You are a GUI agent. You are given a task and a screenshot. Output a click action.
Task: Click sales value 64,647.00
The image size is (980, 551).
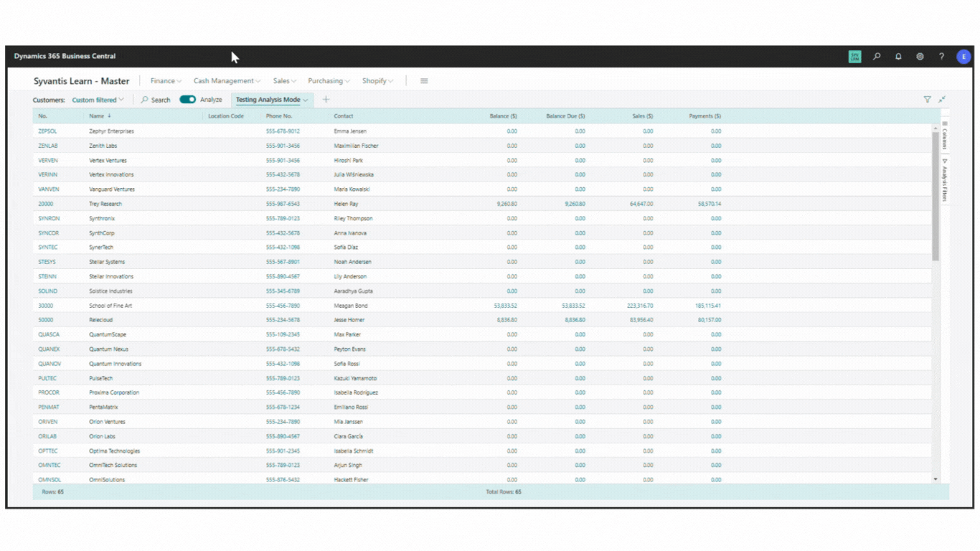point(641,204)
